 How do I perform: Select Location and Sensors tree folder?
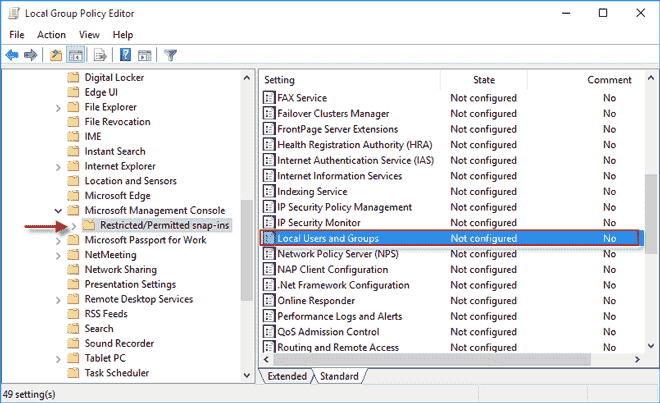[130, 181]
